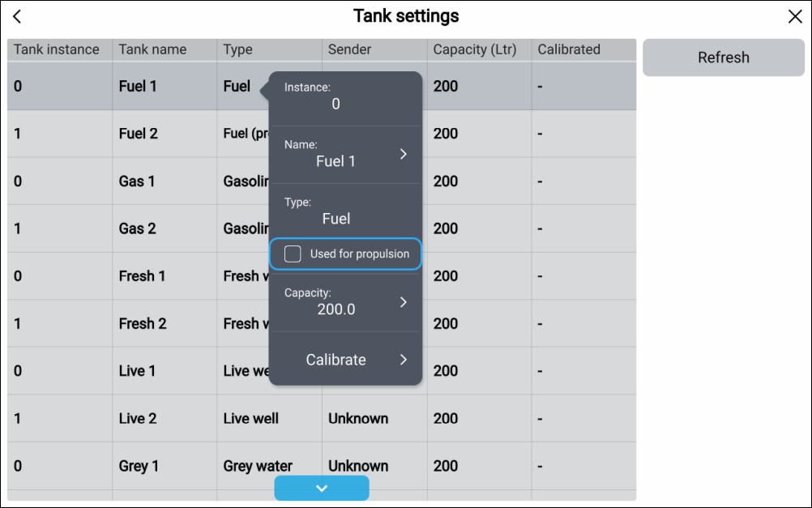Select the Fresh 2 tank entry
This screenshot has width=812, height=508.
point(143,323)
